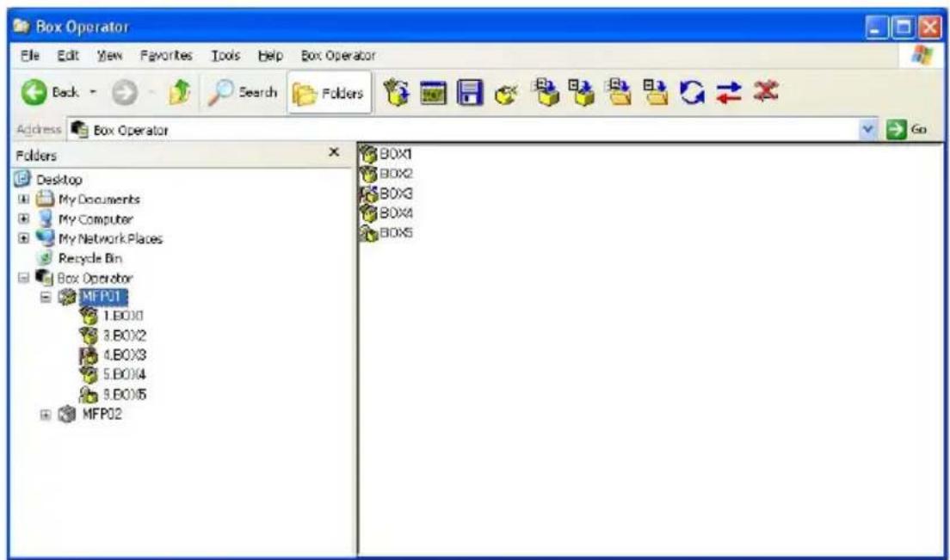
Task: Click the yellow box with blue arrow toolbar icon
Action: [396, 93]
